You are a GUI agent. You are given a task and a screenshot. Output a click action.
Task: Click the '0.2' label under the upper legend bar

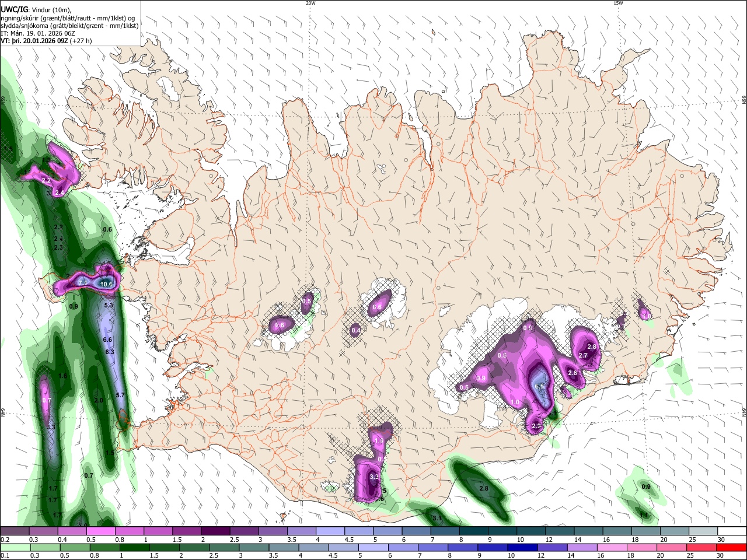click(5, 540)
